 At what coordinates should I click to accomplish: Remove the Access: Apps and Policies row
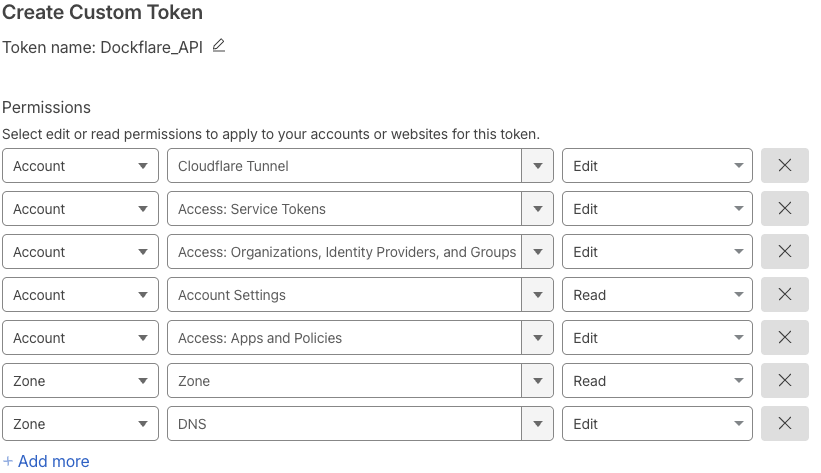(784, 338)
